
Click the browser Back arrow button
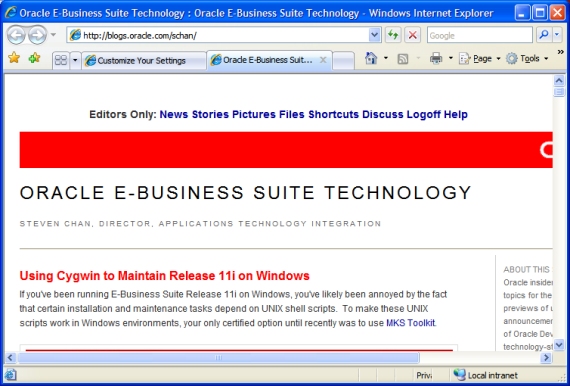coord(16,35)
